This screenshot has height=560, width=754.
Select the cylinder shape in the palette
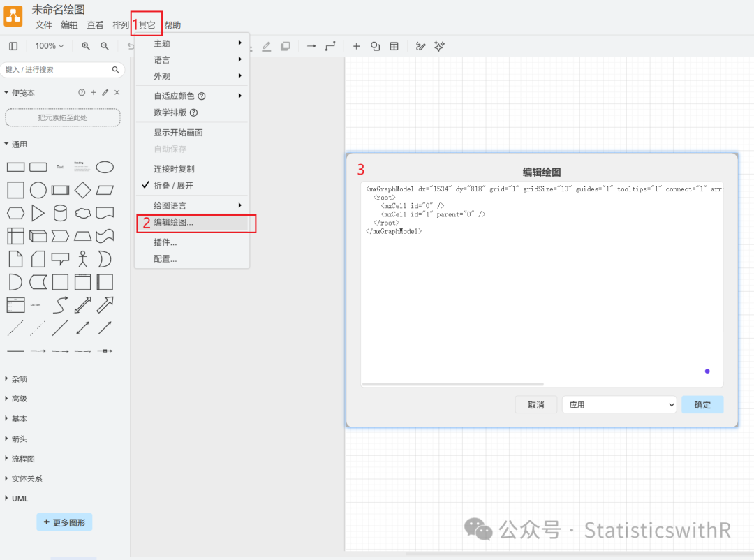tap(61, 212)
